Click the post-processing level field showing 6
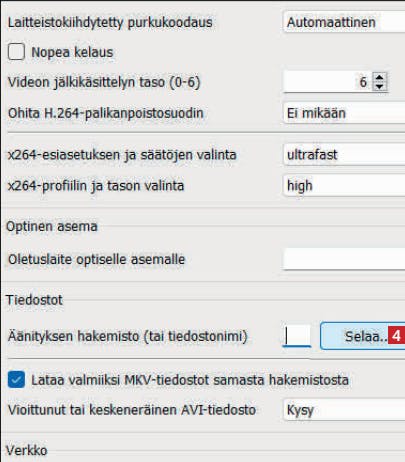The image size is (405, 462). tap(328, 82)
